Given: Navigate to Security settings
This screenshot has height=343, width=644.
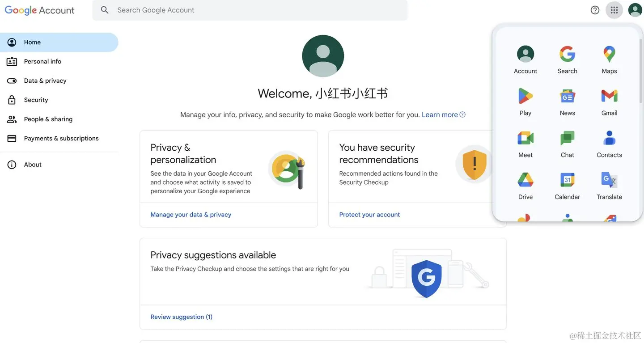Looking at the screenshot, I should [59, 100].
